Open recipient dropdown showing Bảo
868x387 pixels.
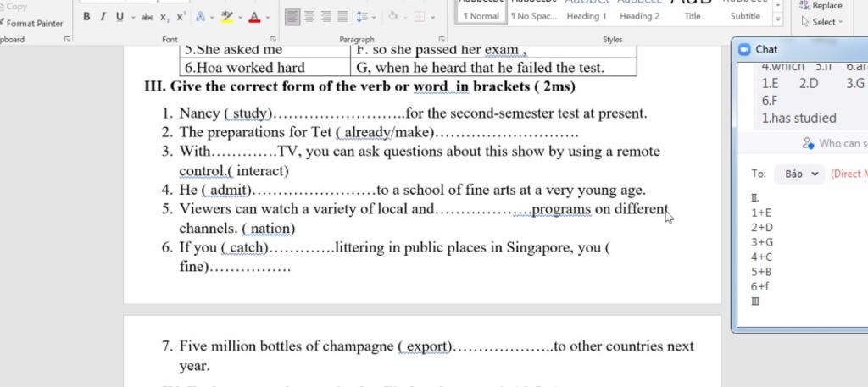click(800, 174)
